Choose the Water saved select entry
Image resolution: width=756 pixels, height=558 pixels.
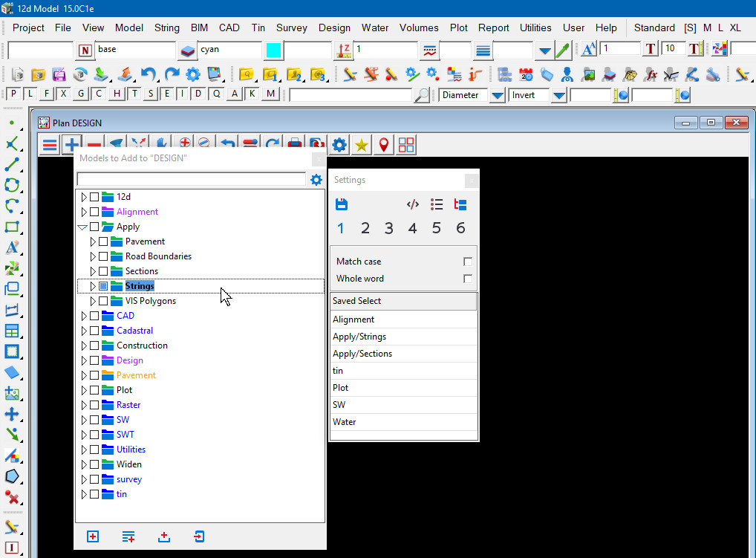tap(345, 422)
